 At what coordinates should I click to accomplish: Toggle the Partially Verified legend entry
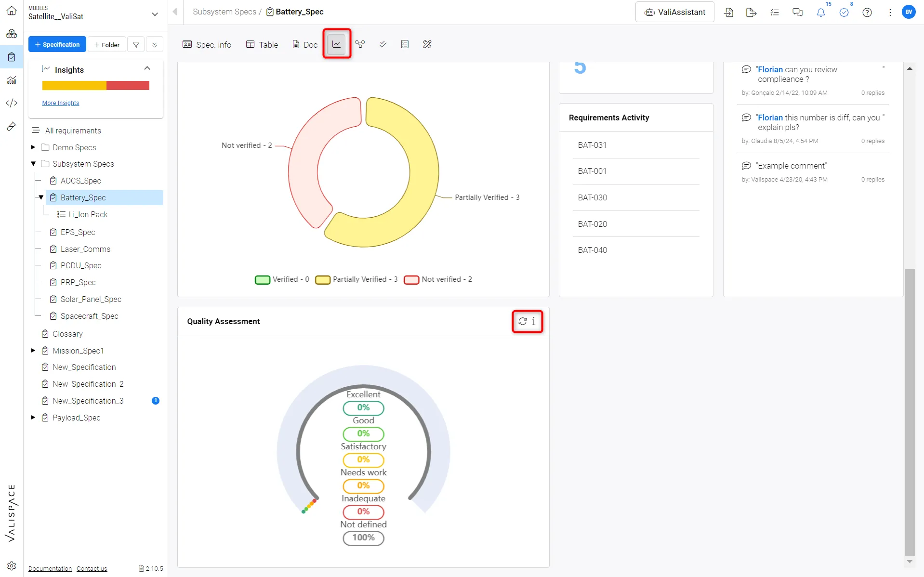coord(356,279)
